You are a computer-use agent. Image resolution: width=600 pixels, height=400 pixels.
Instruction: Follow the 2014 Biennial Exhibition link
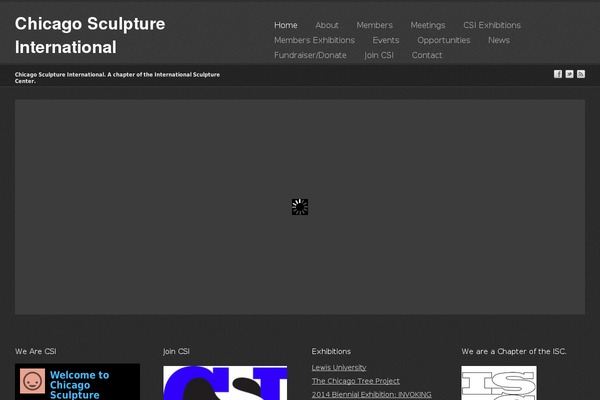[x=372, y=394]
